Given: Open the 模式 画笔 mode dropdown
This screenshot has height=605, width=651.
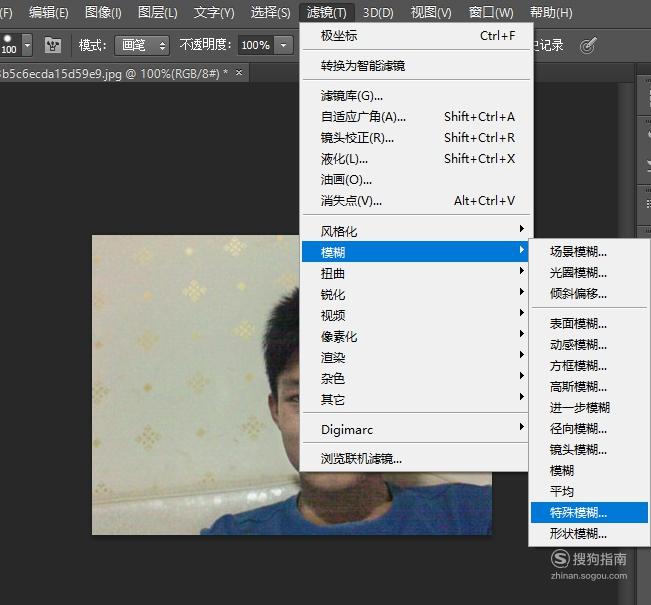Looking at the screenshot, I should point(142,45).
